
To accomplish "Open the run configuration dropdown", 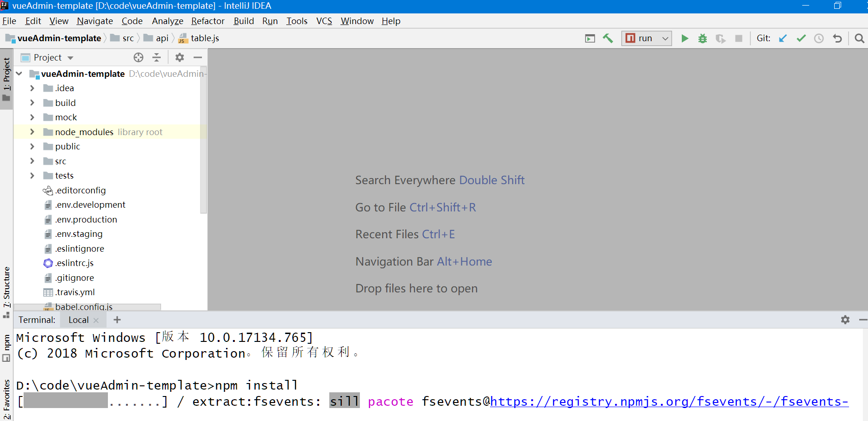I will (647, 38).
